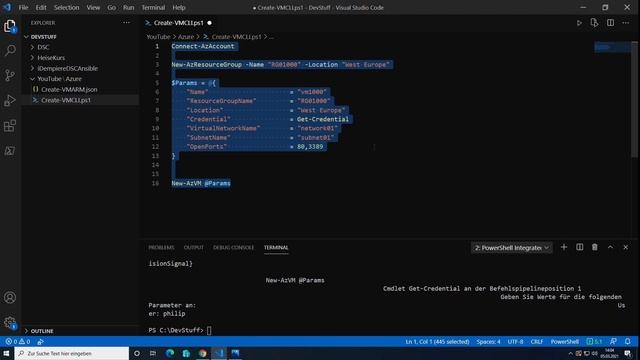Change language mode via PowerShell status

(x=564, y=342)
